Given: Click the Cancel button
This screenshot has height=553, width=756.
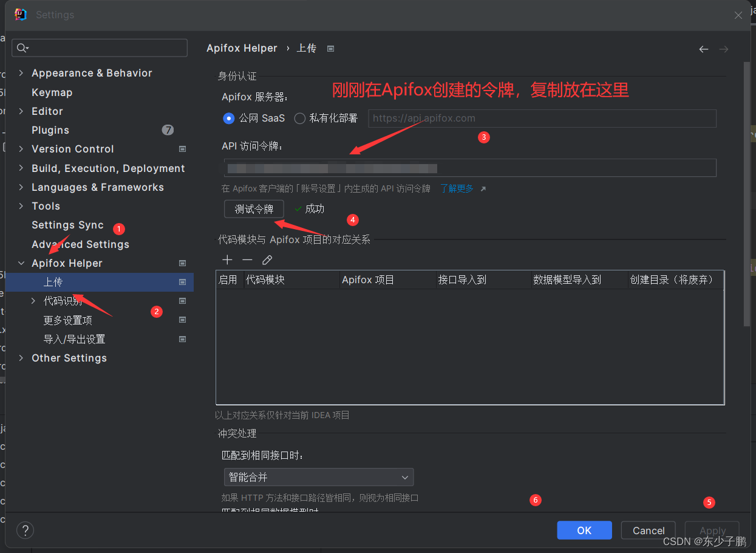Looking at the screenshot, I should (x=649, y=531).
